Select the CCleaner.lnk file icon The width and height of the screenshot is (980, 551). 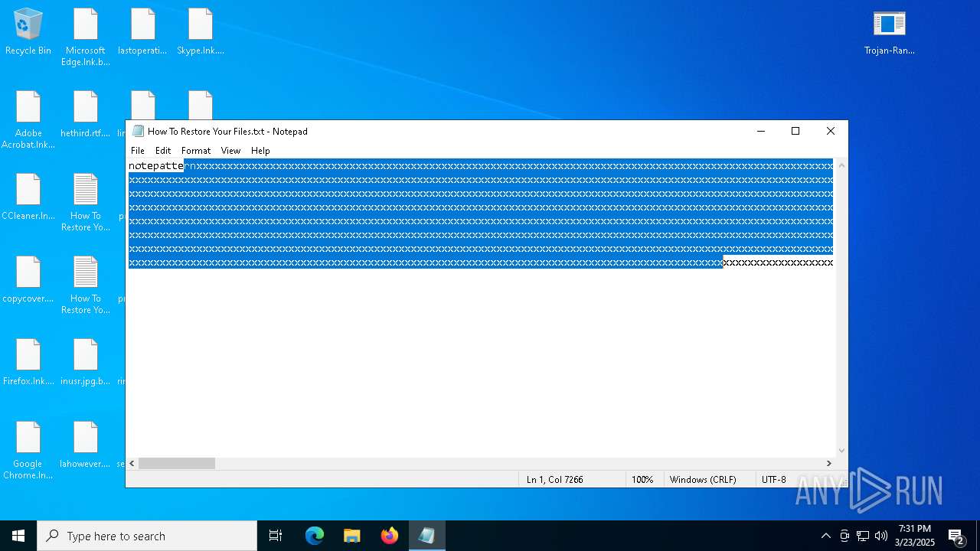(x=28, y=197)
